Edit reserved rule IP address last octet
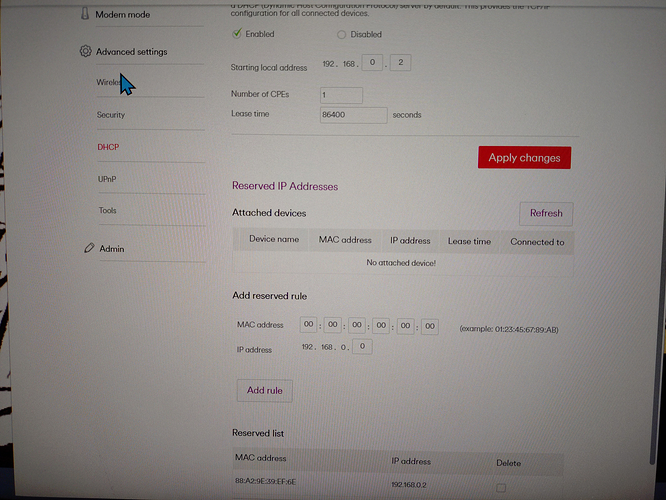This screenshot has width=666, height=500. click(x=362, y=346)
